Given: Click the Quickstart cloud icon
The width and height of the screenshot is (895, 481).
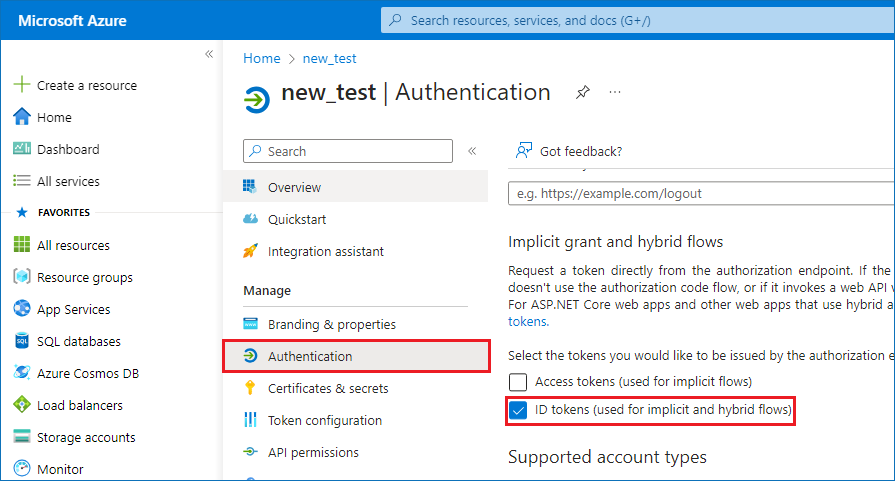Looking at the screenshot, I should 250,219.
